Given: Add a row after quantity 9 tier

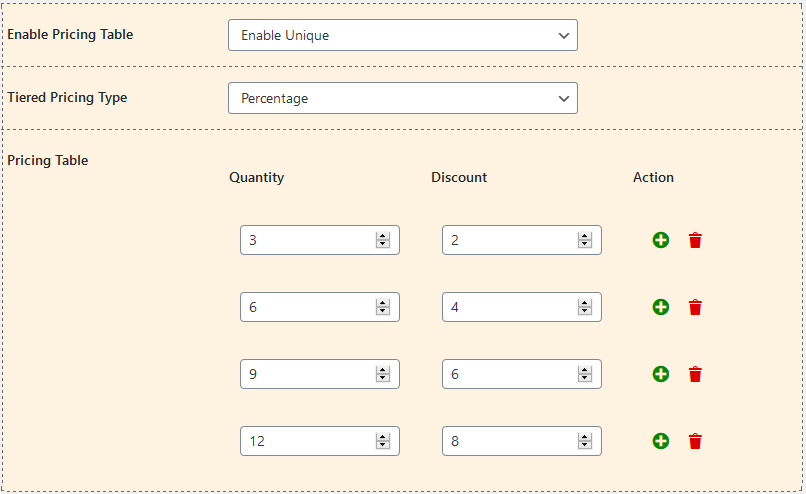Looking at the screenshot, I should coord(661,374).
